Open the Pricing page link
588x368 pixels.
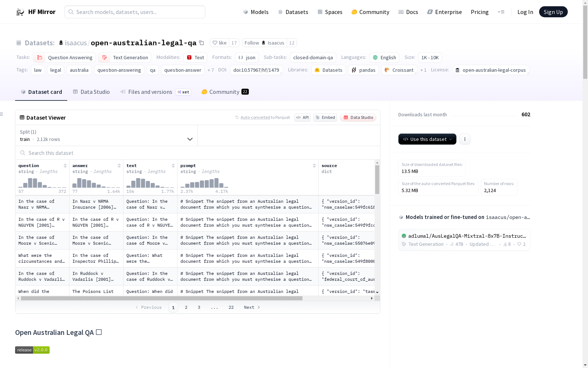click(480, 12)
